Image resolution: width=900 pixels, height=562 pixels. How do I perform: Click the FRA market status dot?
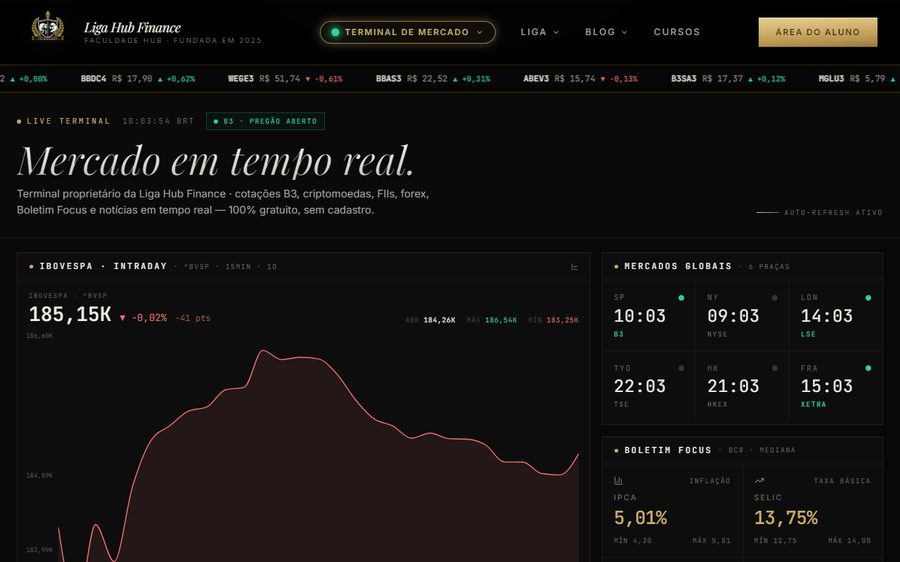pyautogui.click(x=868, y=368)
